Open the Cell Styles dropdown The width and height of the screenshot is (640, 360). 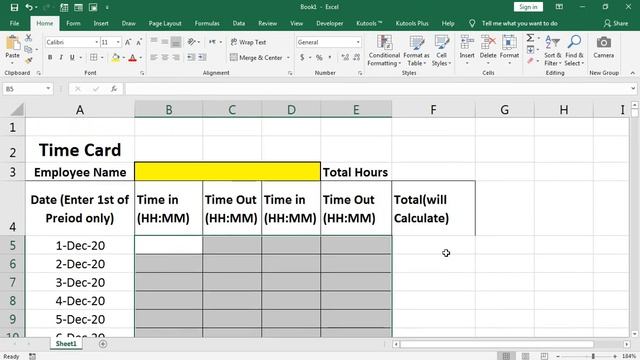(442, 51)
